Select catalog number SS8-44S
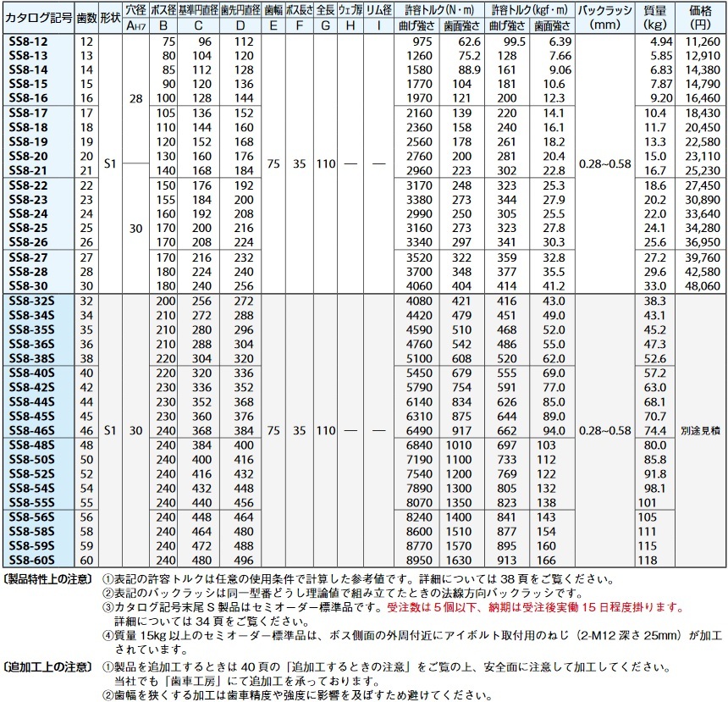 pos(31,402)
